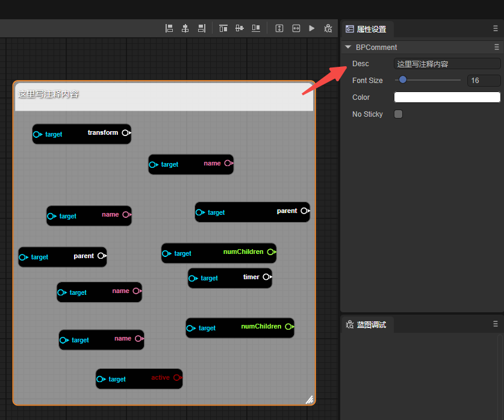Click the Desc text input field
This screenshot has width=504, height=420.
[447, 64]
